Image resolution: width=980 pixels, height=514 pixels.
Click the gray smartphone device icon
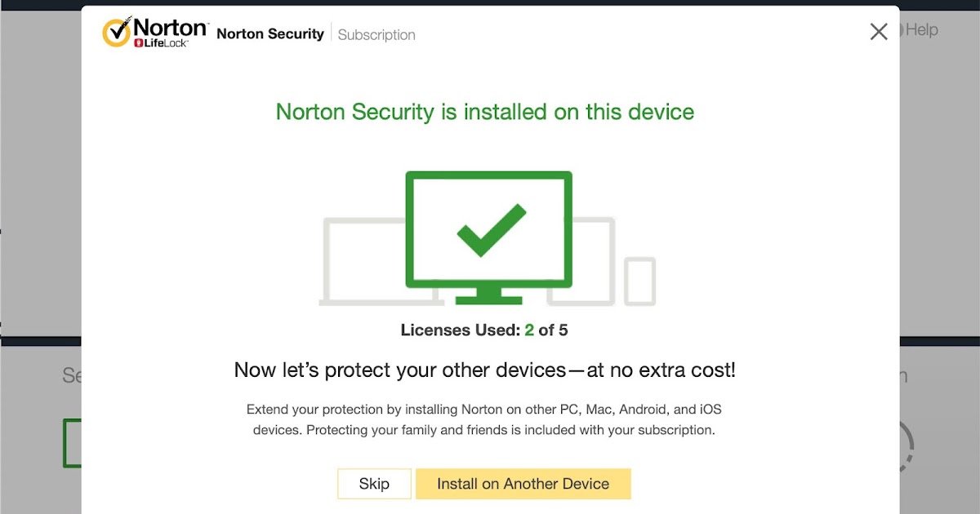coord(639,281)
